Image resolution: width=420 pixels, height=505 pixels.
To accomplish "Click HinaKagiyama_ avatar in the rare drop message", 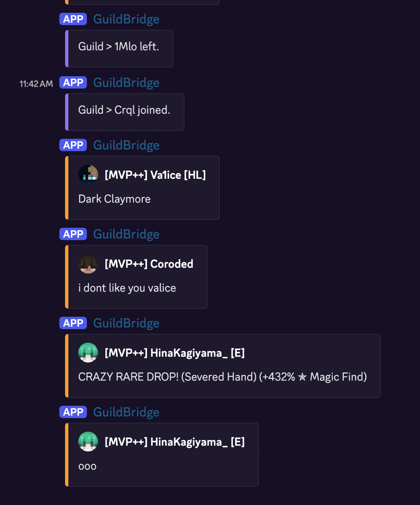I will (88, 353).
